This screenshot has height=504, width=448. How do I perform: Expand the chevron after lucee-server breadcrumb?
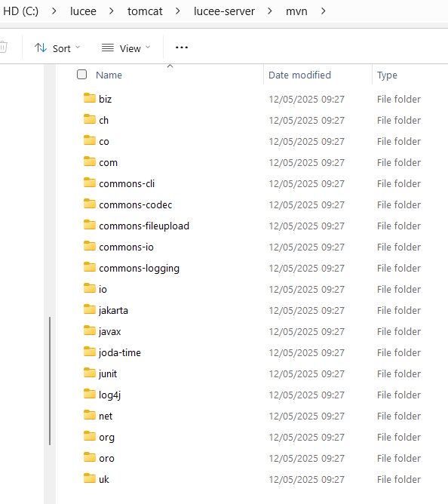point(270,11)
